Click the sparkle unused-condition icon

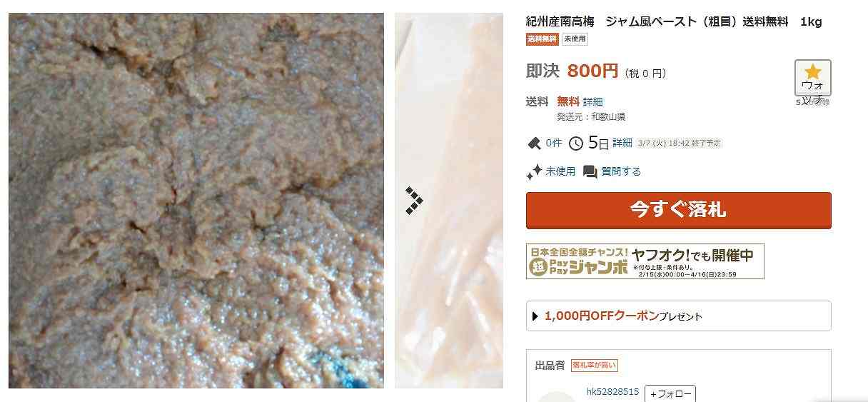534,172
